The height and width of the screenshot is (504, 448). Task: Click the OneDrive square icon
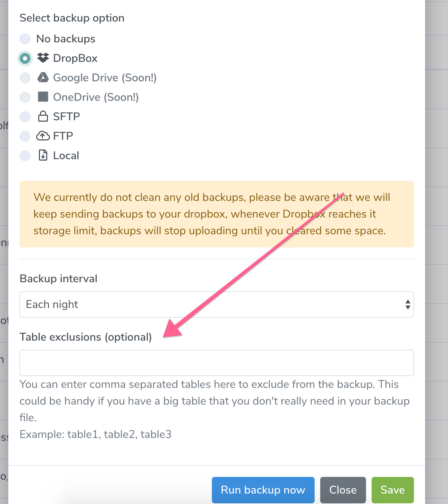point(43,97)
